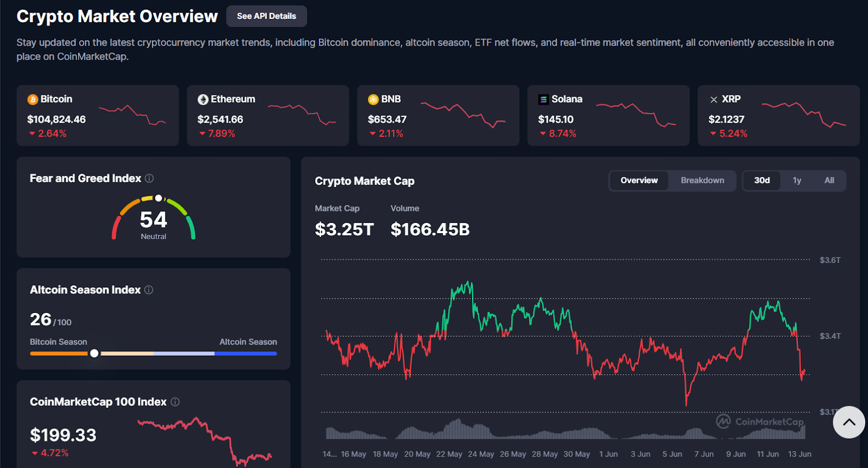Click the Altcoin Season label
Screen dimensions: 868x468
pyautogui.click(x=248, y=342)
